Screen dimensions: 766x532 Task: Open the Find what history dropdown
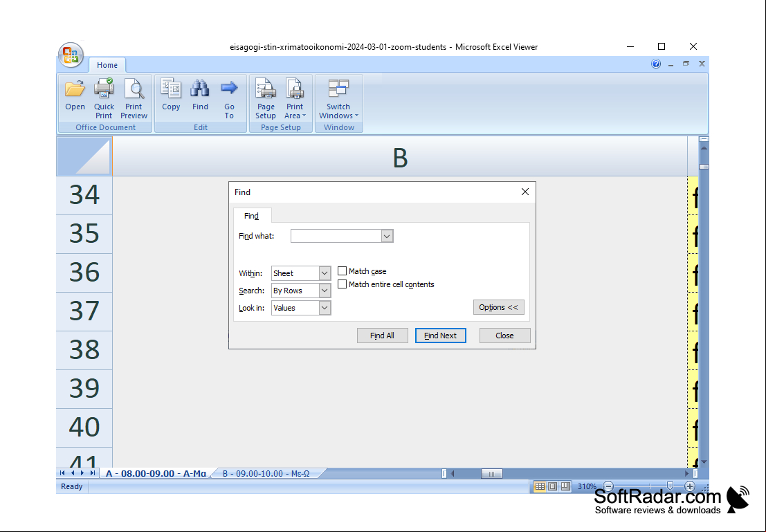pyautogui.click(x=387, y=236)
